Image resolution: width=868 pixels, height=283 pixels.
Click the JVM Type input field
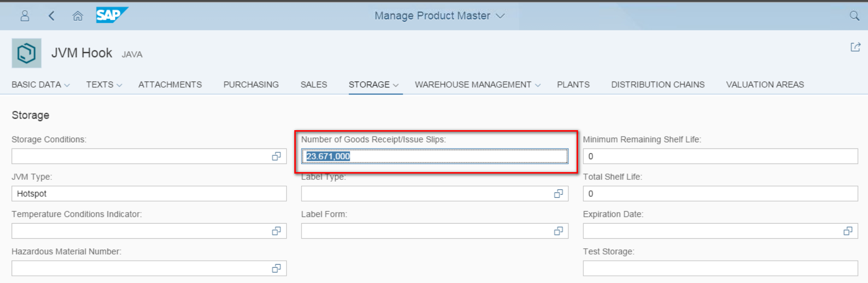149,193
